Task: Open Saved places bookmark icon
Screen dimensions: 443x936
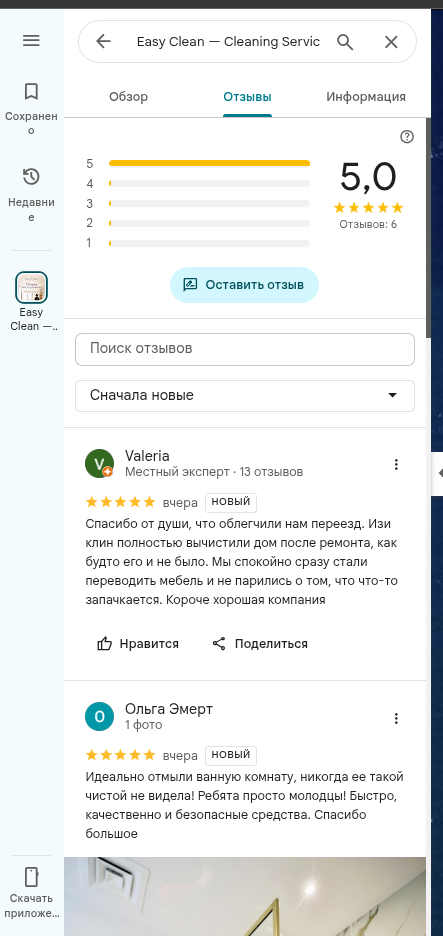Action: coord(31,91)
